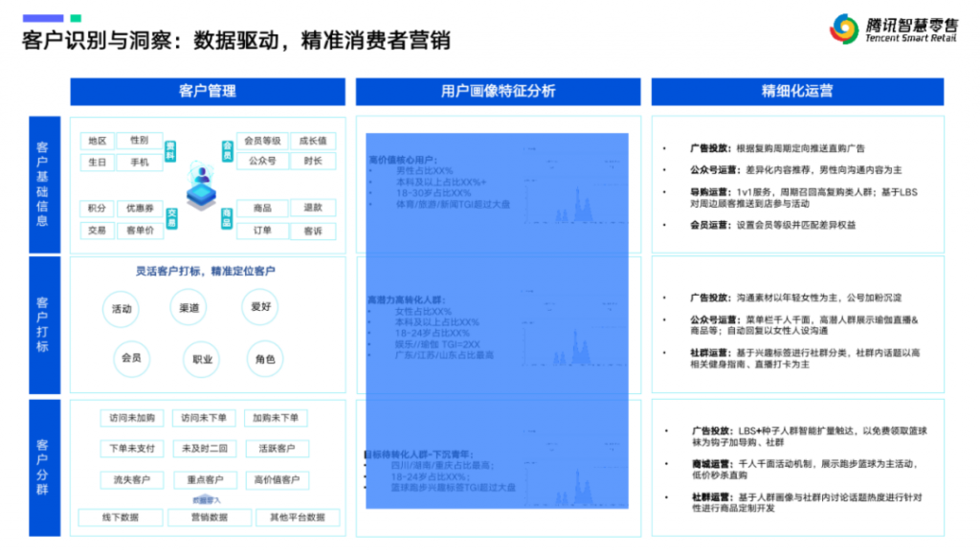Click the 商城运营 bullet text
Image resolution: width=980 pixels, height=551 pixels.
pos(805,470)
